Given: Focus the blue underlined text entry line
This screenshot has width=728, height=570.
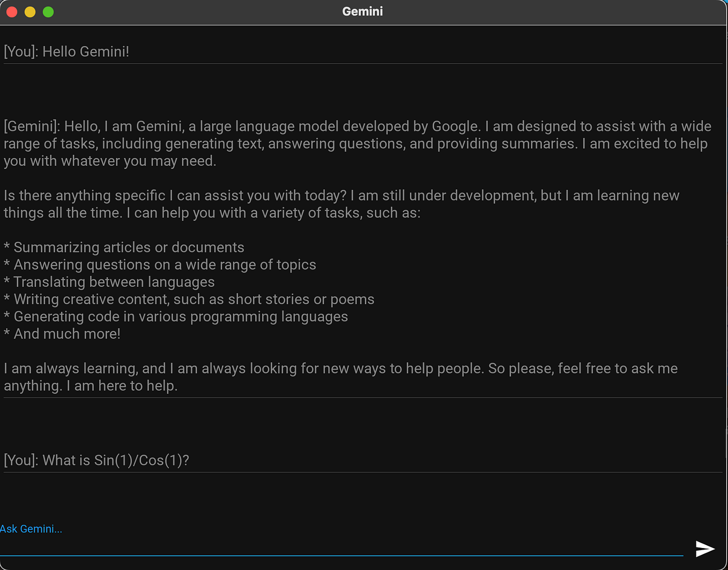Looking at the screenshot, I should (x=343, y=556).
